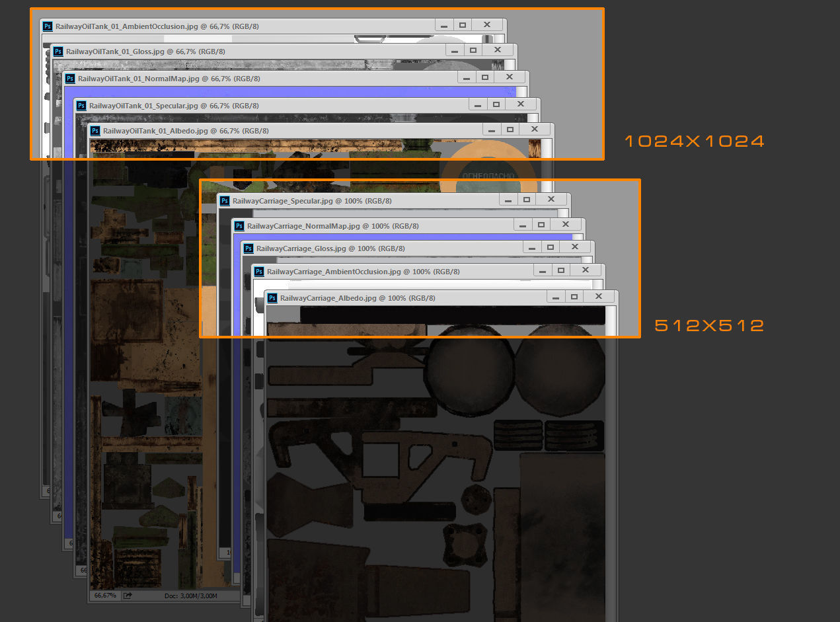The width and height of the screenshot is (840, 622).
Task: Click Ps icon of RailwayOilTank_01_Gloss window
Action: pos(58,51)
